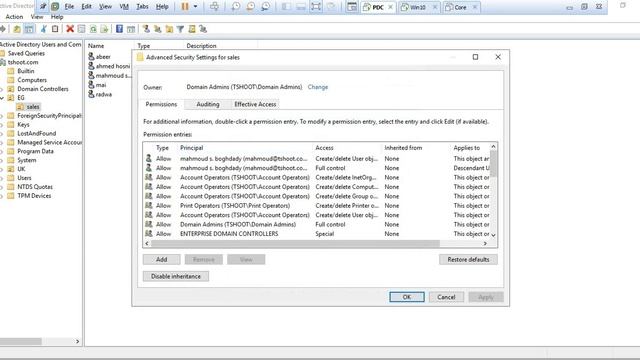Screen dimensions: 640x360
Task: Click the right arrow of the console tree scrollbar
Action: pyautogui.click(x=78, y=341)
